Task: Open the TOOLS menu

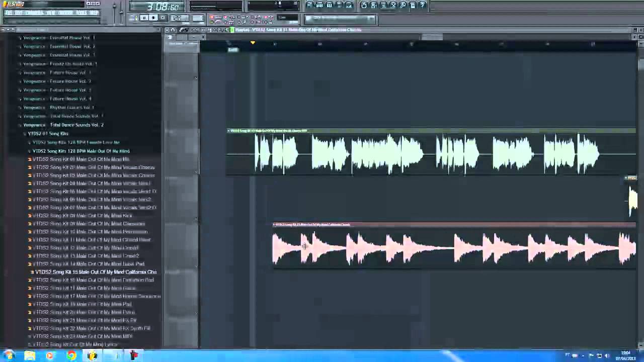Action: tap(81, 13)
